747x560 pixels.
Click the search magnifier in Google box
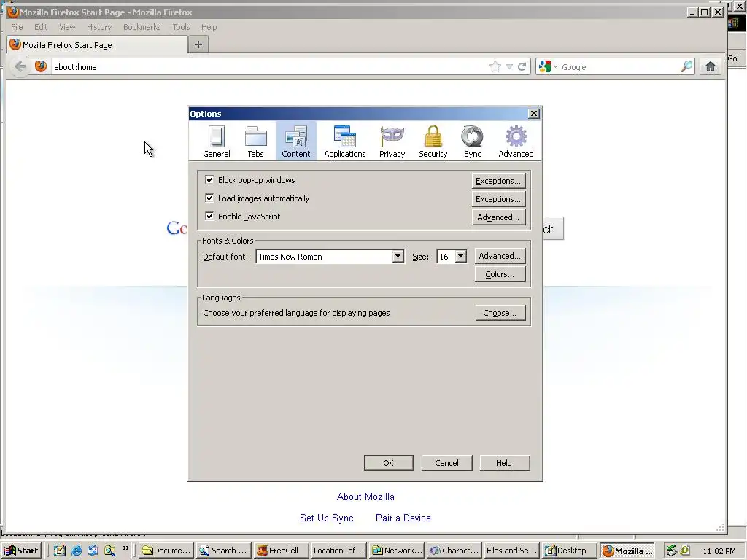686,66
